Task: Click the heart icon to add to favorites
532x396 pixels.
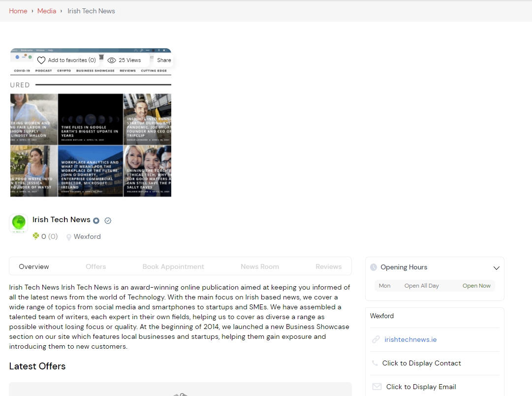Action: click(41, 60)
